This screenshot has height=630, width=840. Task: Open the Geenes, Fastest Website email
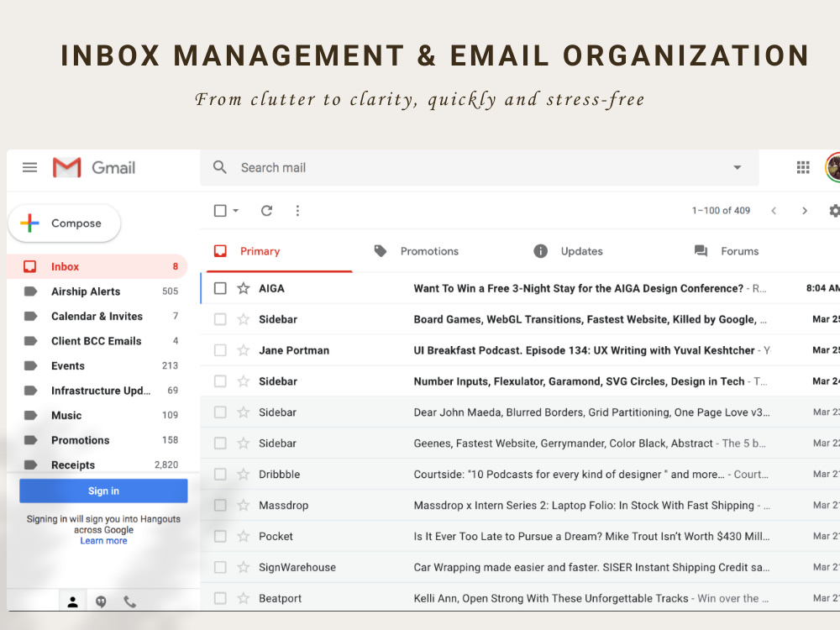pos(521,444)
